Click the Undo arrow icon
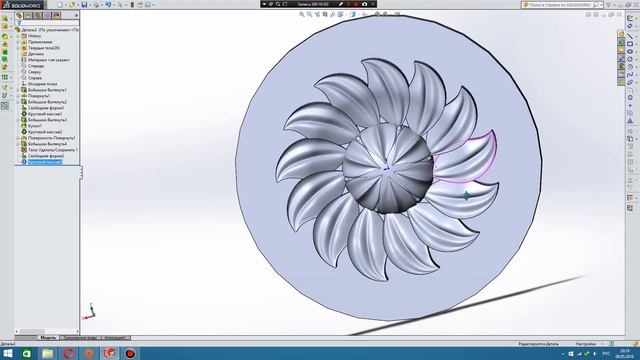 coord(108,5)
